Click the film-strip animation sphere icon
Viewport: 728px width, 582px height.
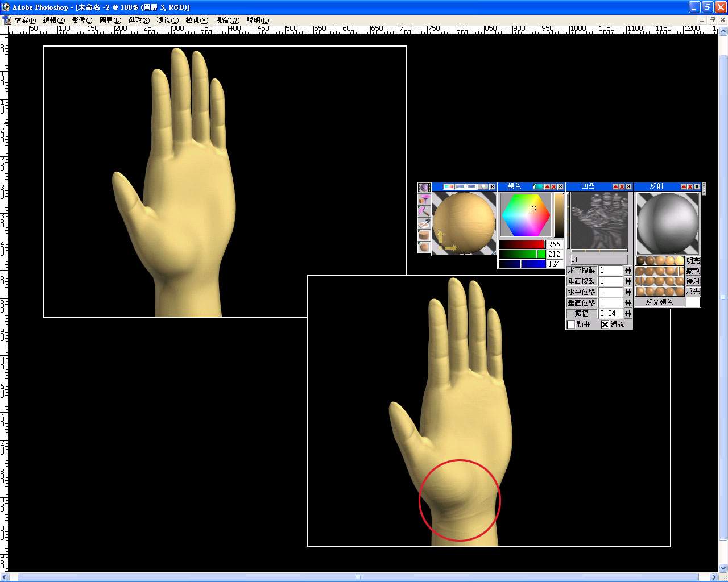(424, 188)
